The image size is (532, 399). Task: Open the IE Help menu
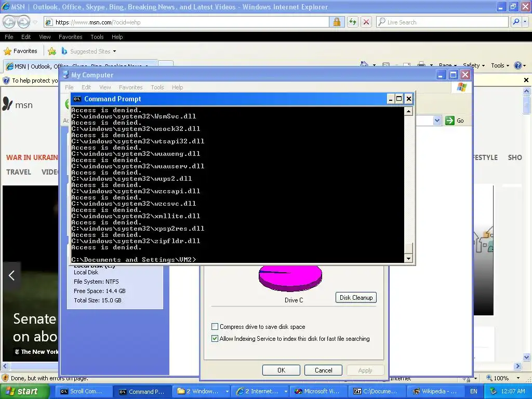coord(117,37)
